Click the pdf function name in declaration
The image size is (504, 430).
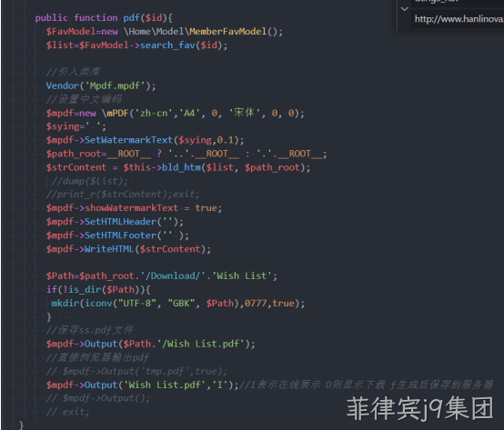(132, 18)
